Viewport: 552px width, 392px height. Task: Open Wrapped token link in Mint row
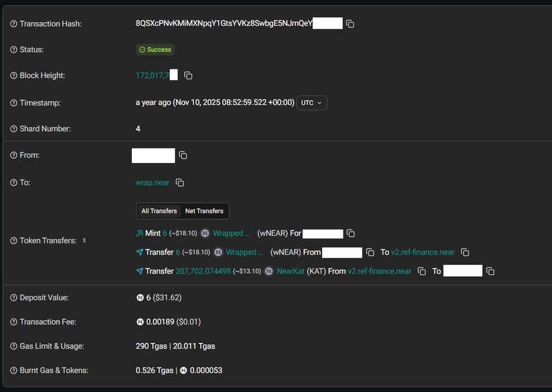point(232,233)
